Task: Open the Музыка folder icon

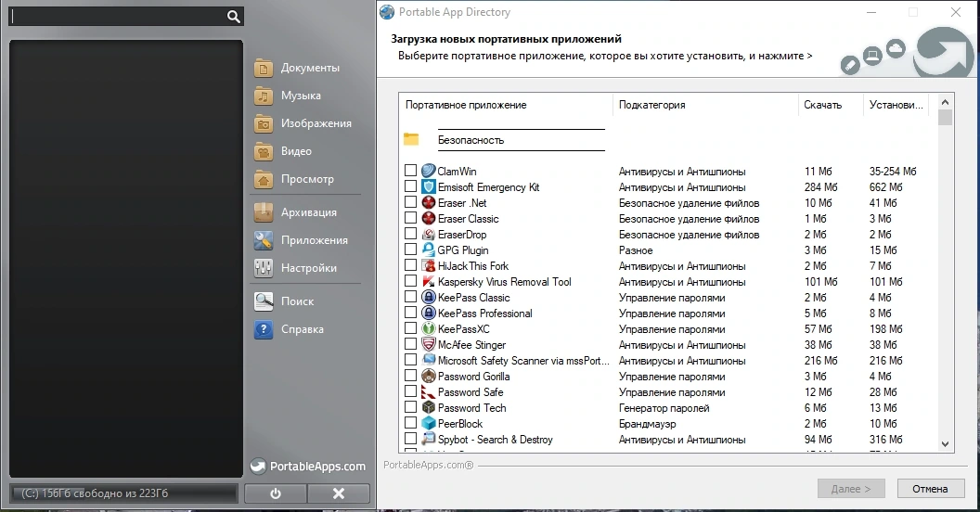Action: 264,96
